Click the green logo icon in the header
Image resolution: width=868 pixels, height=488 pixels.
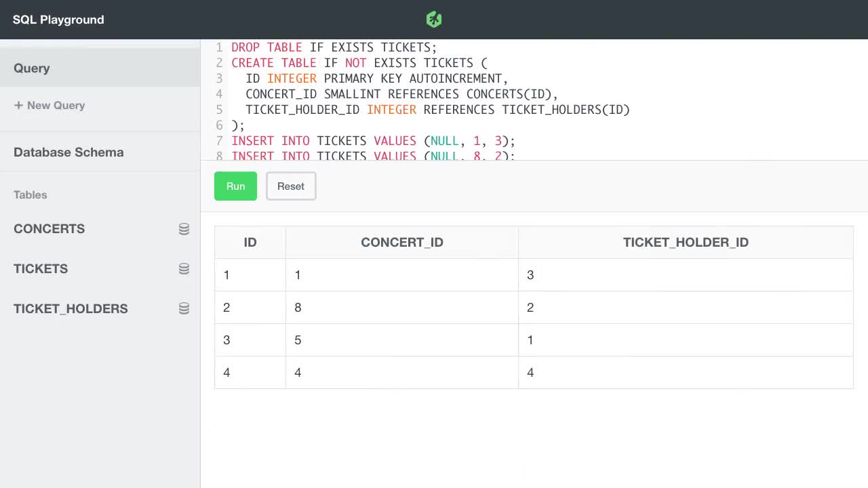(433, 19)
